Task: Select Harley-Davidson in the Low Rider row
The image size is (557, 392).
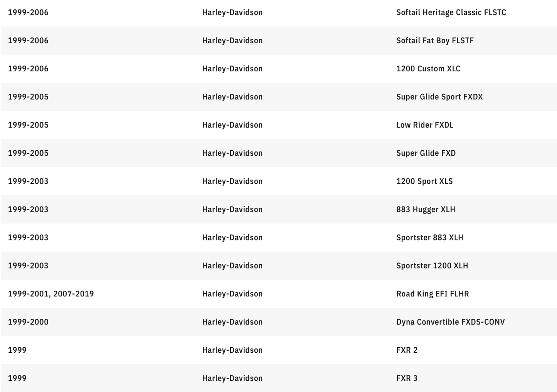Action: [232, 125]
